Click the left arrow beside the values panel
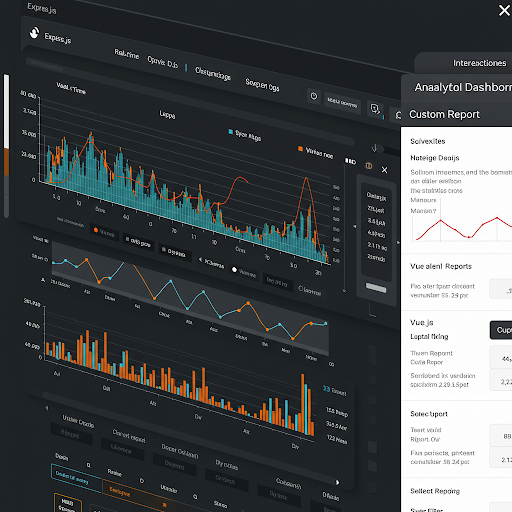The width and height of the screenshot is (512, 512). [354, 226]
